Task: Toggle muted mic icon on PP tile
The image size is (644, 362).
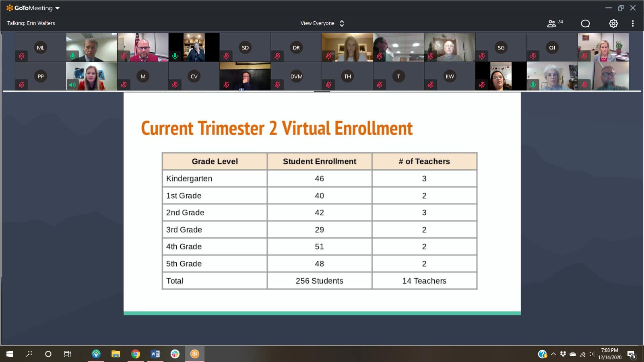Action: (21, 84)
